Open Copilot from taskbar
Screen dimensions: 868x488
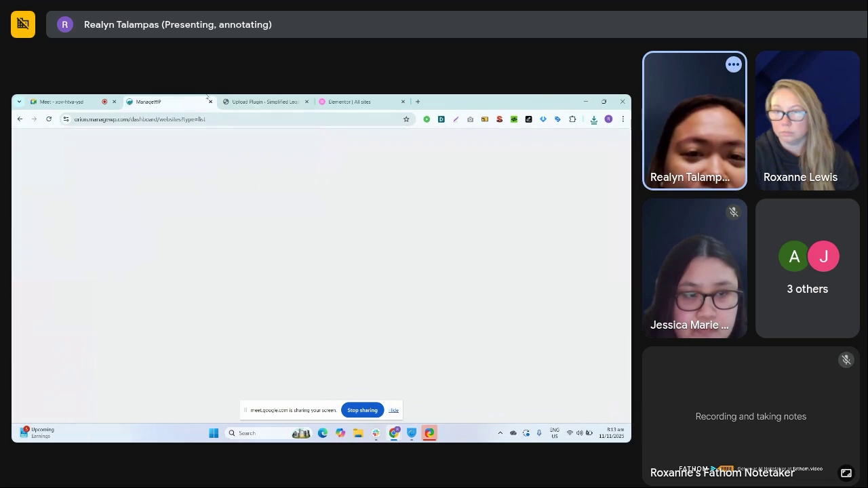pos(340,433)
